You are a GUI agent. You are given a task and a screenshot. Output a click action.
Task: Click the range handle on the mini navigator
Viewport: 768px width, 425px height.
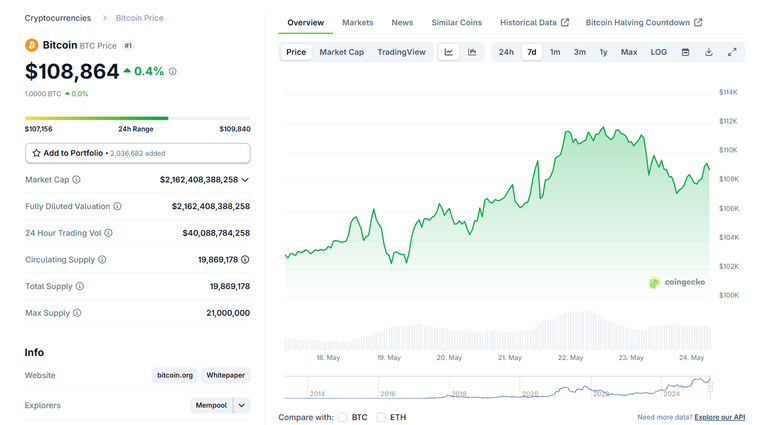[x=710, y=387]
